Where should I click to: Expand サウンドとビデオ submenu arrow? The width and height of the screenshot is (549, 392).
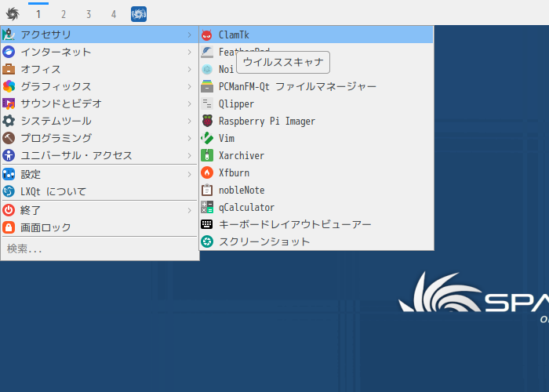190,103
